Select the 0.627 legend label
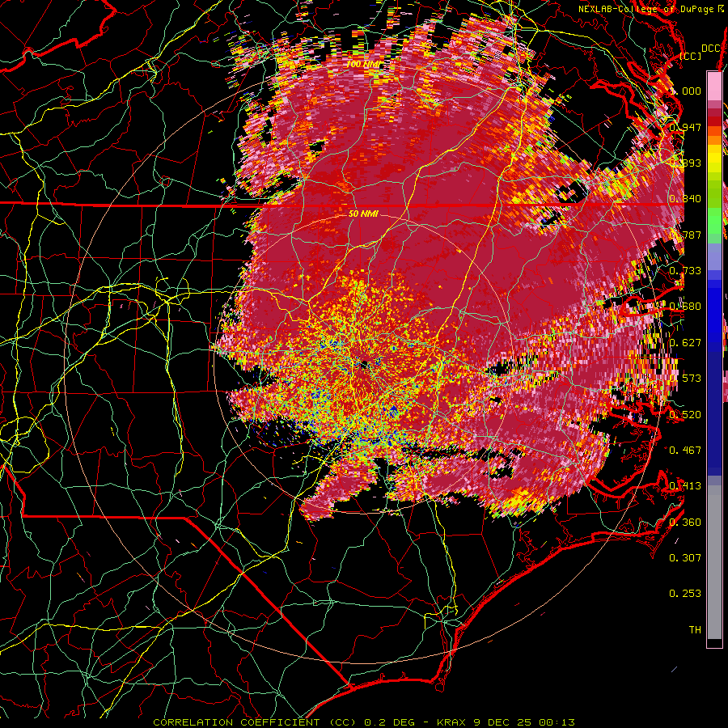This screenshot has width=728, height=728. click(685, 343)
